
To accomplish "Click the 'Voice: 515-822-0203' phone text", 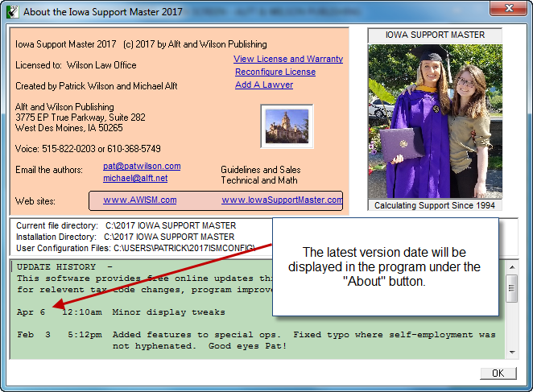I will click(x=88, y=149).
